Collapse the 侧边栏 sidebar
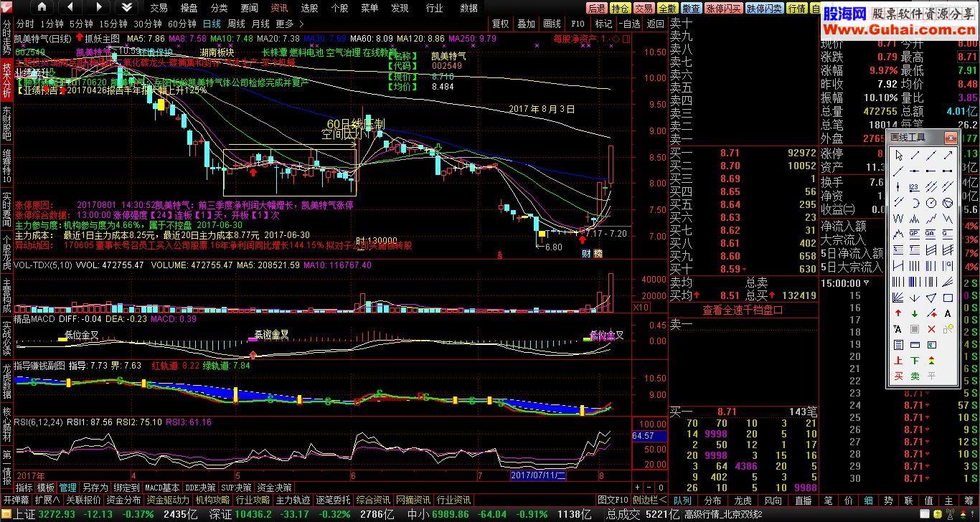980x522 pixels. (649, 500)
